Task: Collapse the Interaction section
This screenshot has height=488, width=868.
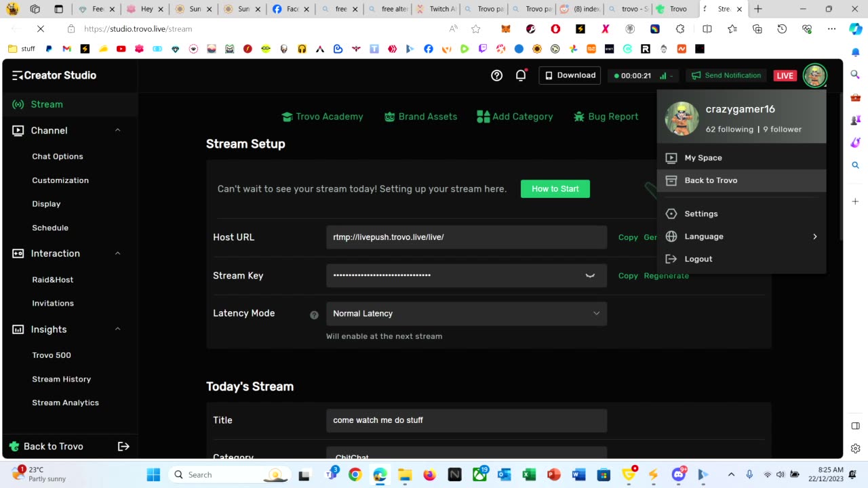Action: click(117, 253)
